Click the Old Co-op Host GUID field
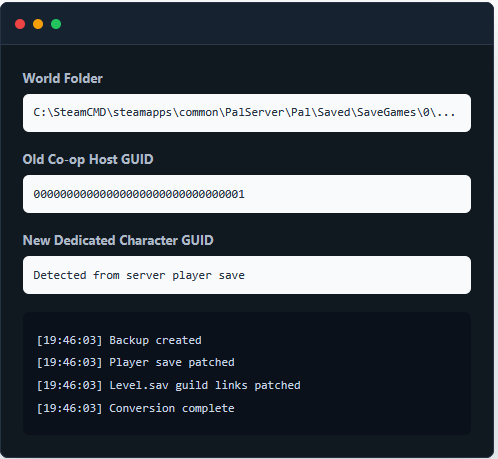Image resolution: width=498 pixels, height=459 pixels. pyautogui.click(x=247, y=194)
